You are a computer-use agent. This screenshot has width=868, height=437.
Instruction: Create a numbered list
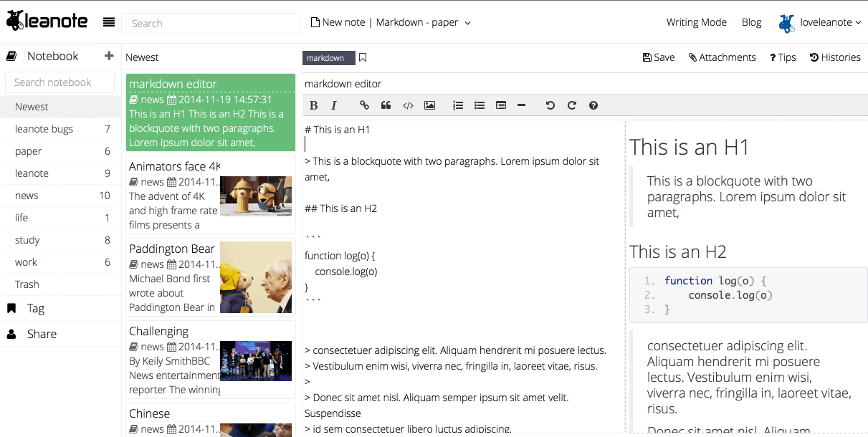(x=458, y=105)
